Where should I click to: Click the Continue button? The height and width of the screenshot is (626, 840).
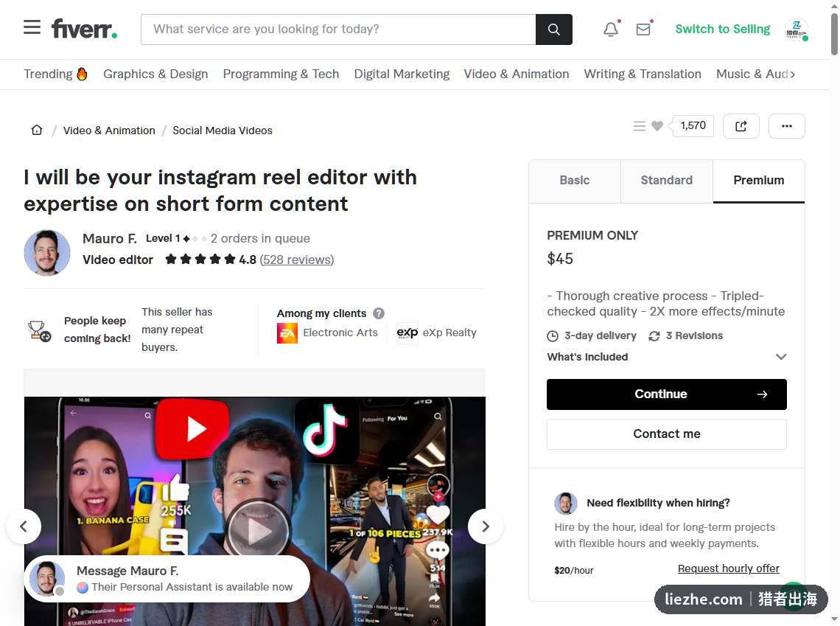click(x=666, y=394)
